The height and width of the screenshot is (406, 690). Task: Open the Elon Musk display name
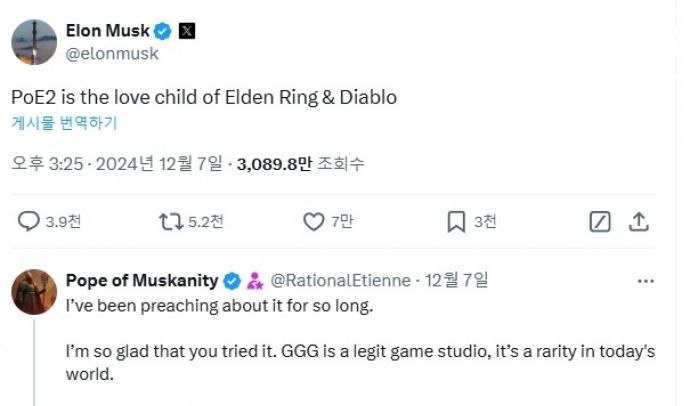point(109,31)
